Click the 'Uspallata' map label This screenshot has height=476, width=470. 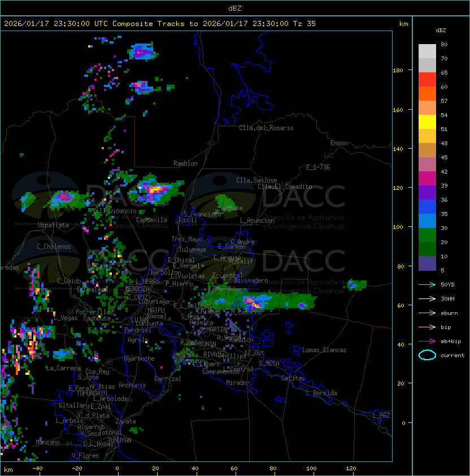(x=53, y=225)
